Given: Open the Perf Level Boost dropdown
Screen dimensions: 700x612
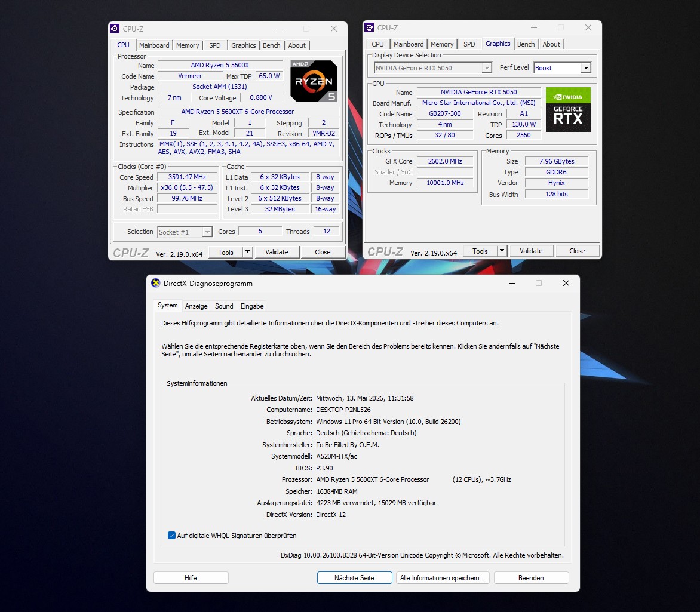Looking at the screenshot, I should (586, 68).
